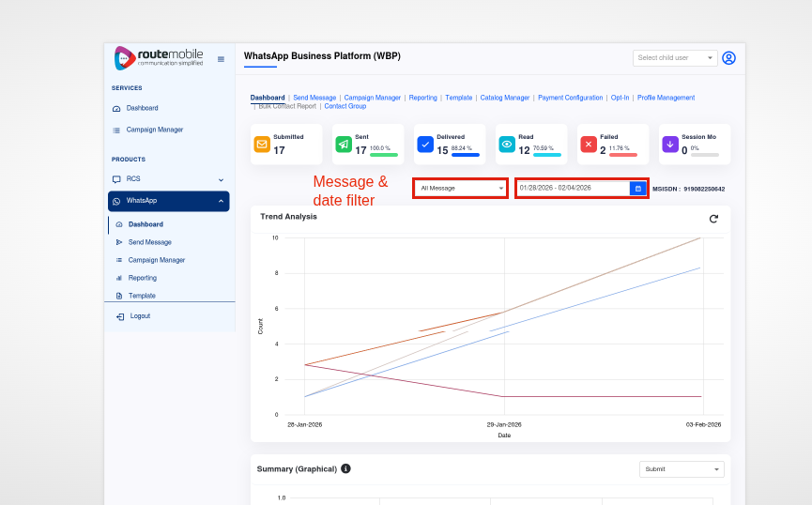Open the Catalog Manager tab
Screen dimensions: 812x505
coord(505,98)
